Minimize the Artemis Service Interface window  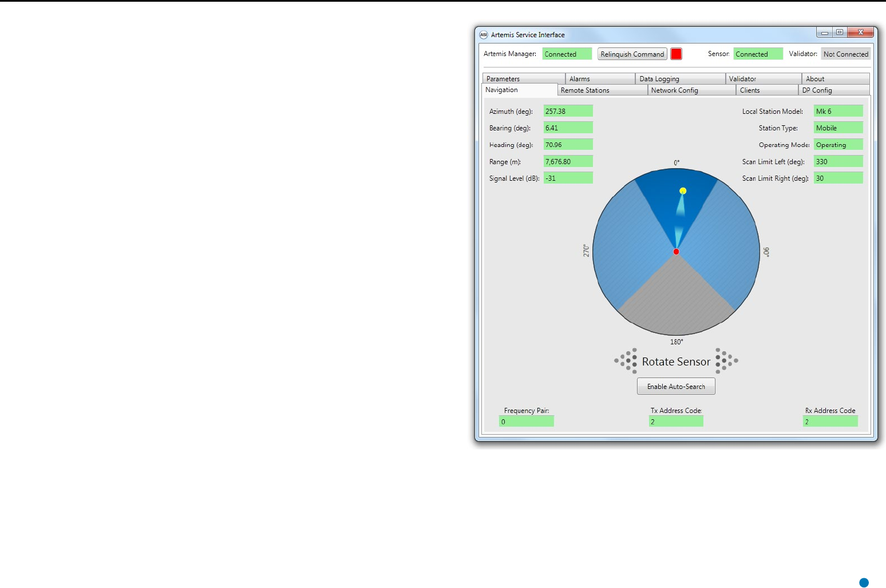pyautogui.click(x=825, y=33)
